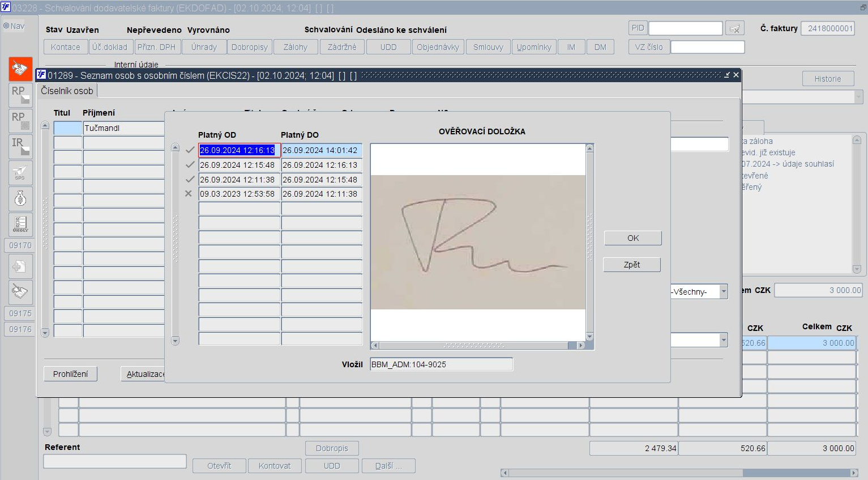868x480 pixels.
Task: Click the Zálohy button
Action: point(296,47)
